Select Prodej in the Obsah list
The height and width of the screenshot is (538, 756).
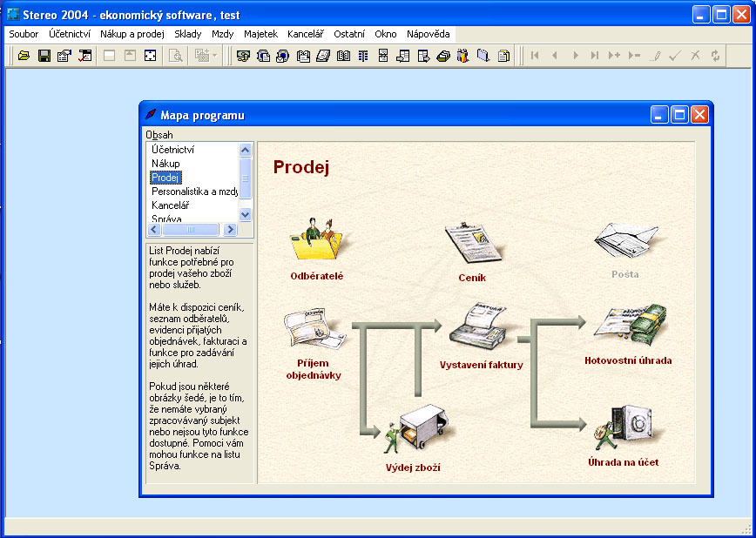click(165, 178)
